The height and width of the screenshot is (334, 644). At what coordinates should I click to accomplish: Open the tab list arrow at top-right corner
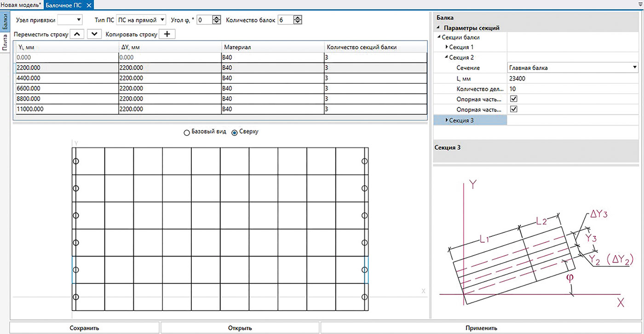(x=640, y=5)
